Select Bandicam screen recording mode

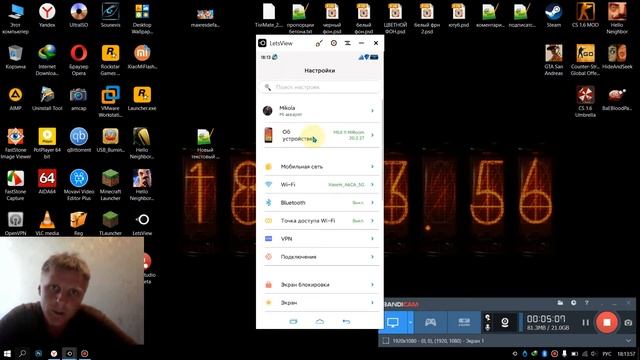393,322
